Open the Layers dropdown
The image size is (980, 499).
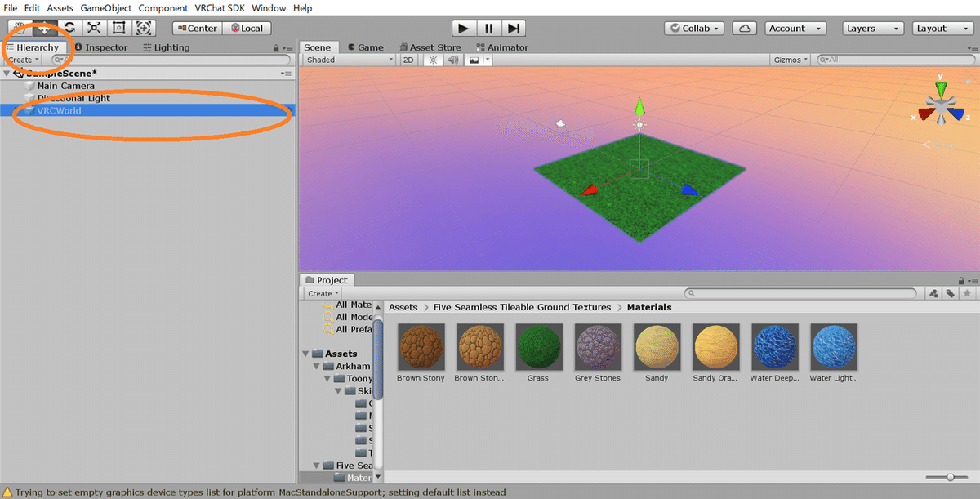point(873,28)
